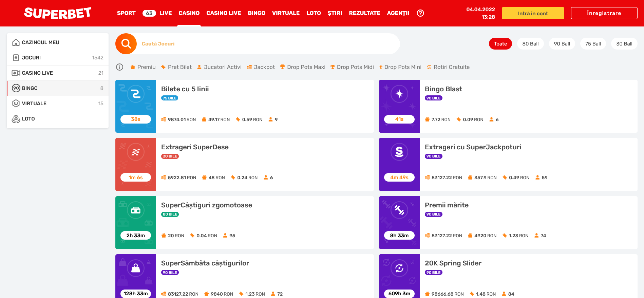Click the 80 BILE badge
The width and height of the screenshot is (644, 298).
click(x=170, y=214)
